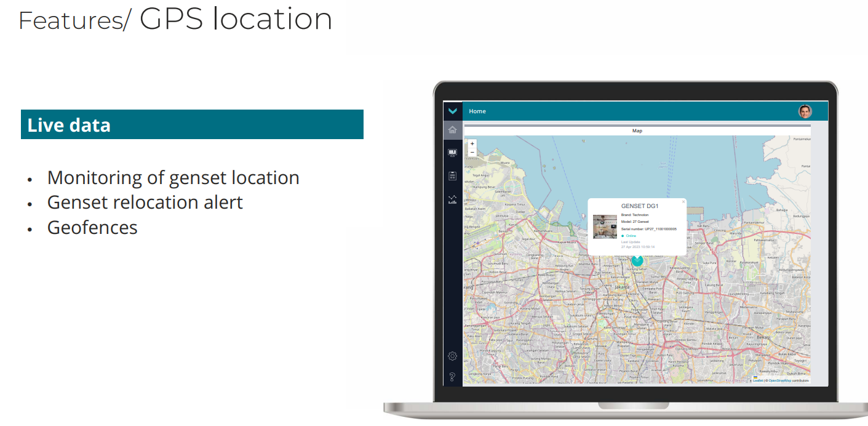Collapse sidebar with the chevron logo

click(x=453, y=111)
